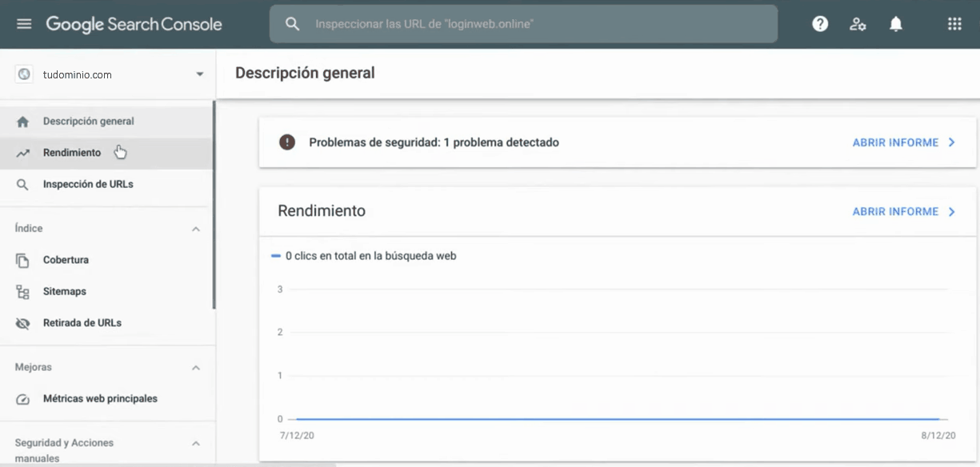Collapse Seguridad y Acciones manuales section
Image resolution: width=980 pixels, height=467 pixels.
[x=196, y=443]
